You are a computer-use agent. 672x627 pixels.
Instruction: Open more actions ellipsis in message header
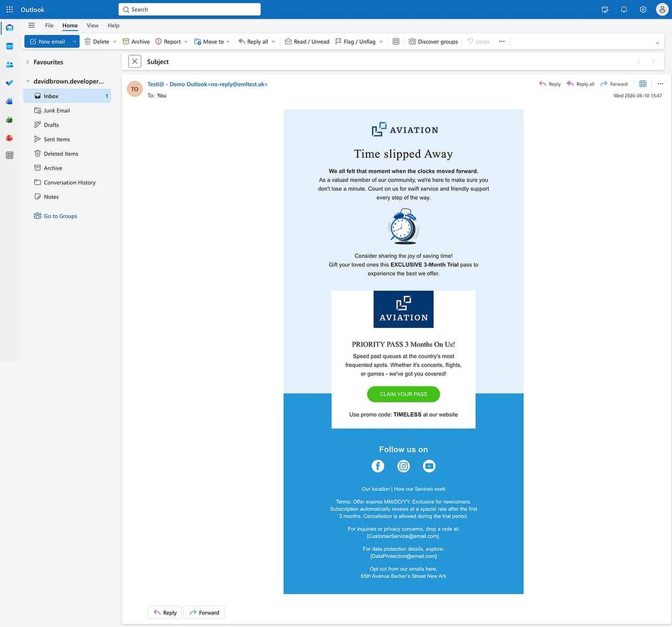(x=660, y=83)
